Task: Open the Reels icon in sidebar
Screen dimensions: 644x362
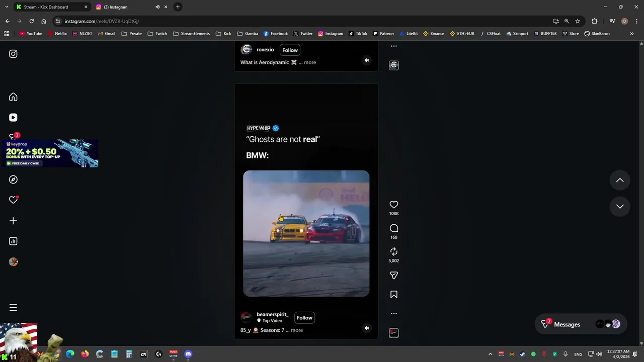Action: click(x=13, y=118)
